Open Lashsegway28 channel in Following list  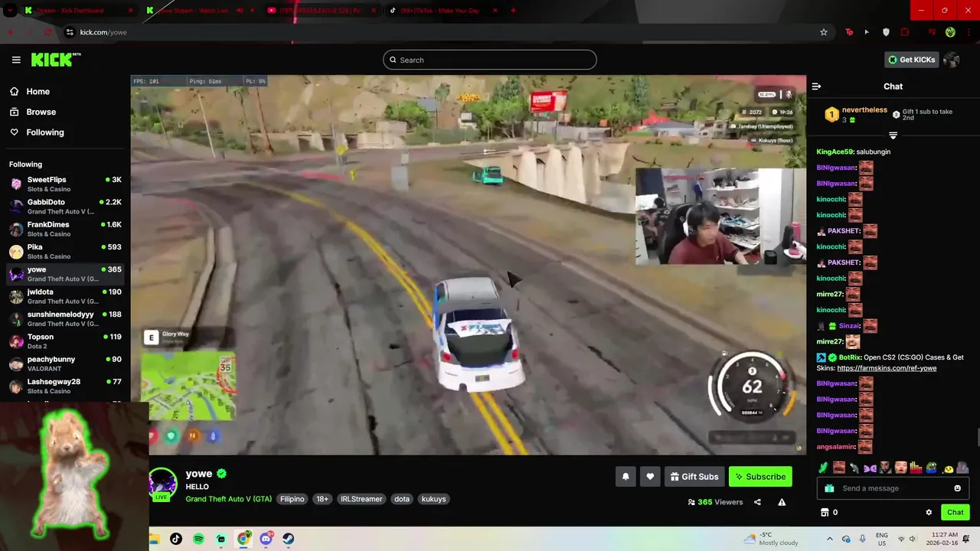(x=65, y=386)
